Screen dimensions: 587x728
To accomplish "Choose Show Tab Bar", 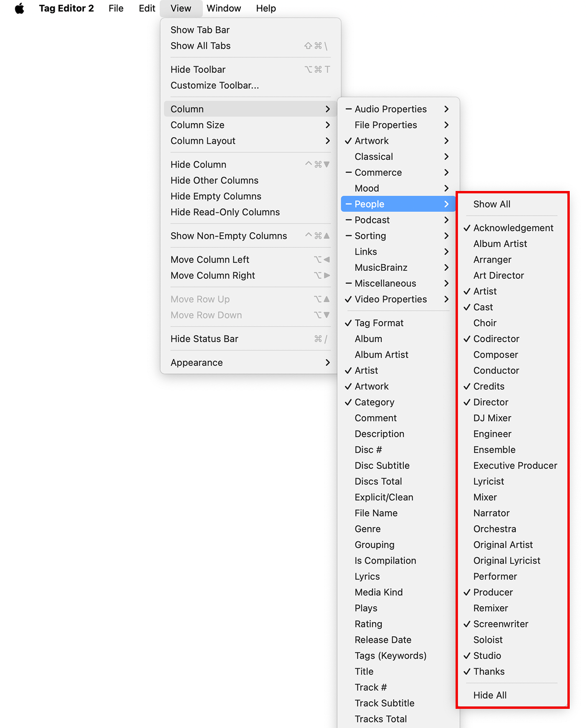I will pos(250,30).
